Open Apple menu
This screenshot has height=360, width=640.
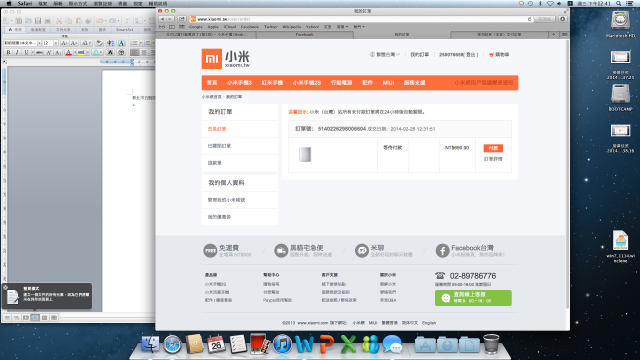pos(8,3)
